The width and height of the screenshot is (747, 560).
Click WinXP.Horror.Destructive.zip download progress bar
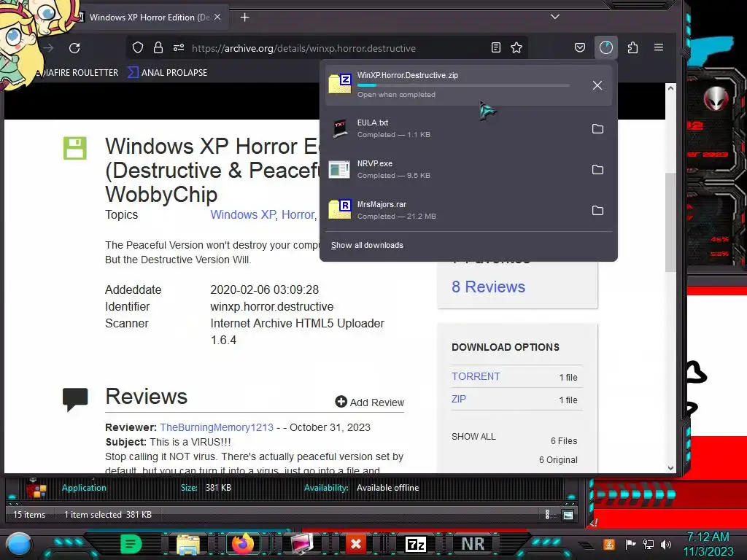(x=463, y=85)
